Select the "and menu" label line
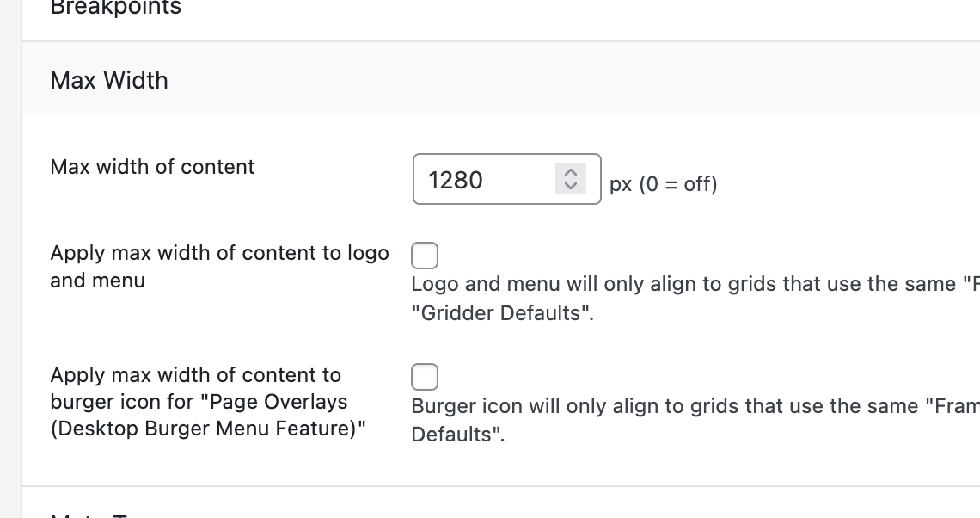Screen dimensions: 980x518 click(x=98, y=281)
